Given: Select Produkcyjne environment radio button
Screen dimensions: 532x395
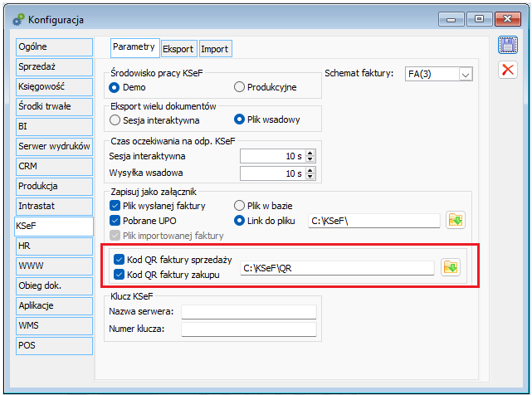Looking at the screenshot, I should coord(240,86).
